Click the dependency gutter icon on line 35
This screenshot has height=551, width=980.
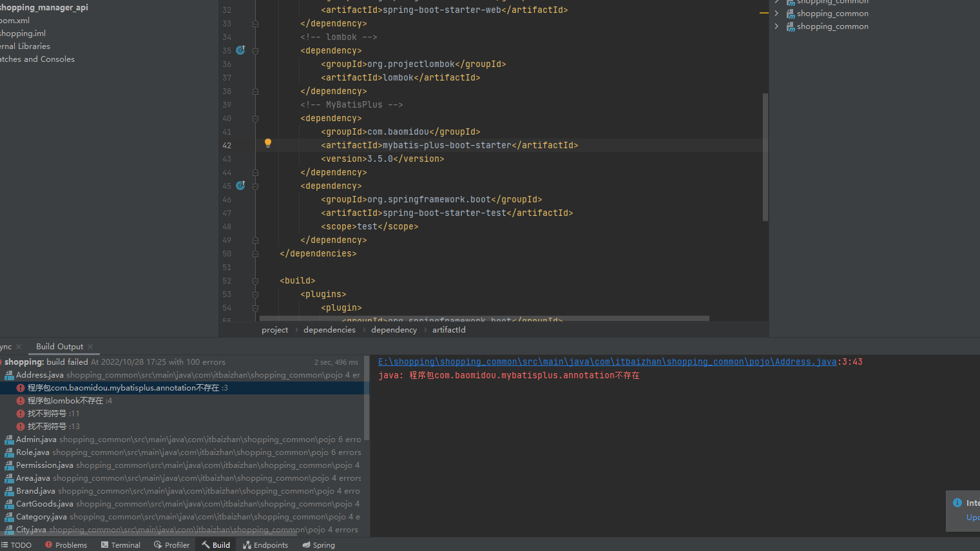(x=240, y=50)
